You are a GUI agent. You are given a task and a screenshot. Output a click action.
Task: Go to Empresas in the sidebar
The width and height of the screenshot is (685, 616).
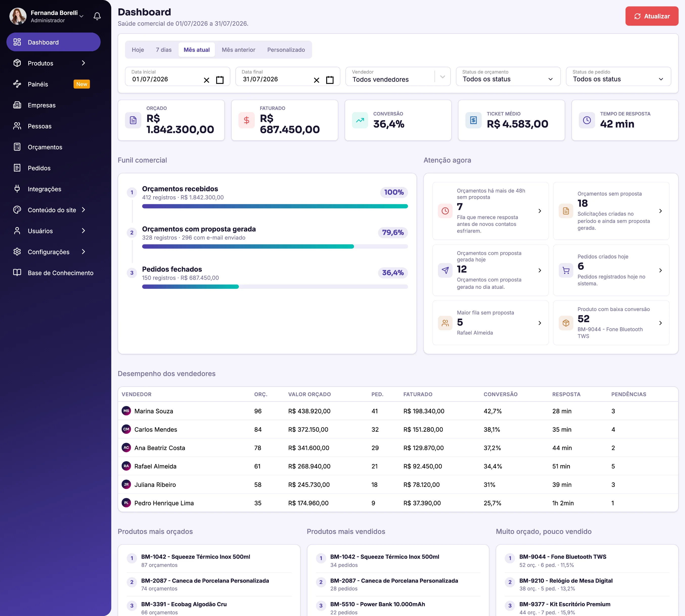click(54, 105)
